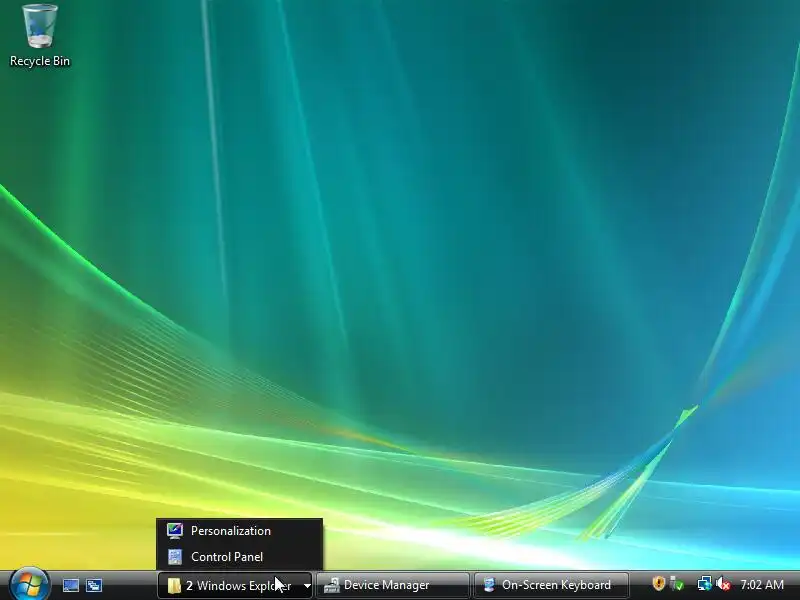Image resolution: width=800 pixels, height=600 pixels.
Task: Select Personalization in the taskbar group popup
Action: [x=239, y=531]
